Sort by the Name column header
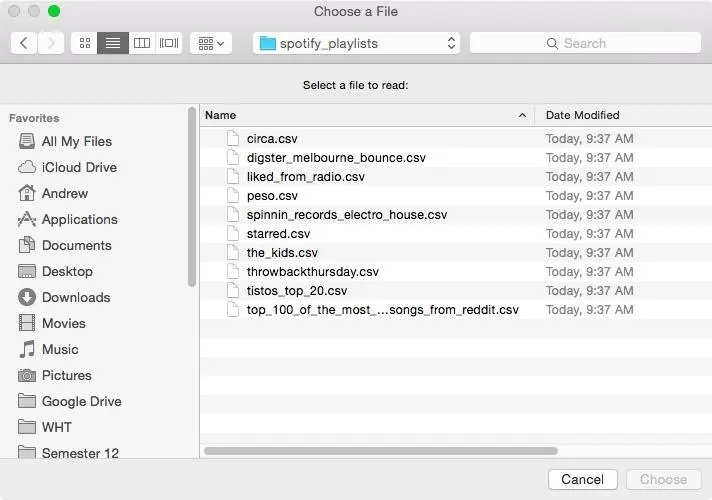This screenshot has height=500, width=712. [367, 115]
